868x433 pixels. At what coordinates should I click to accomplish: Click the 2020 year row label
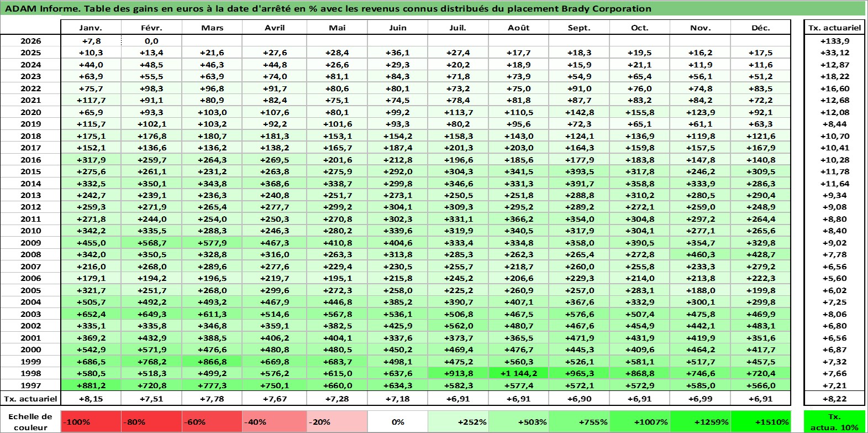[30, 112]
